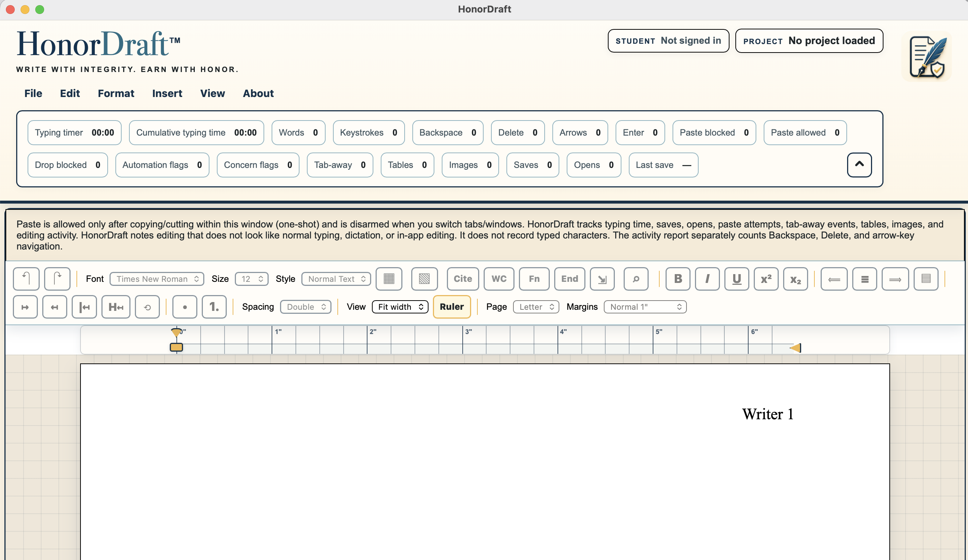Click the Concern flags counter
Screen dimensions: 968x560
(x=258, y=165)
